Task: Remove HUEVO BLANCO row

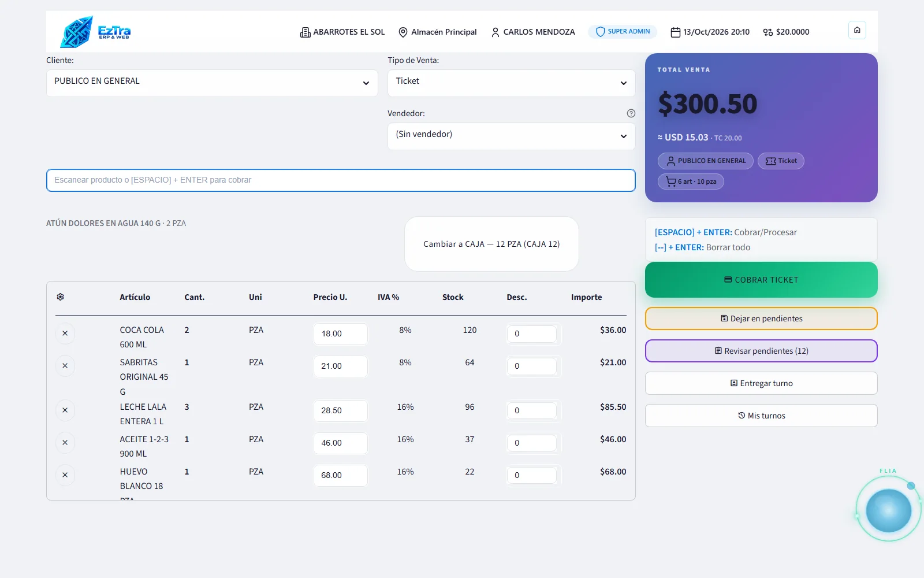Action: click(x=65, y=475)
